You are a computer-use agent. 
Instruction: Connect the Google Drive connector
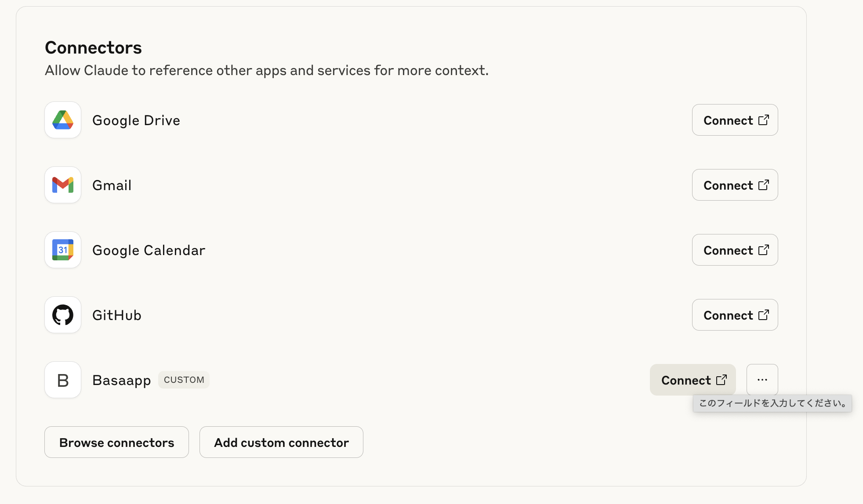click(735, 120)
